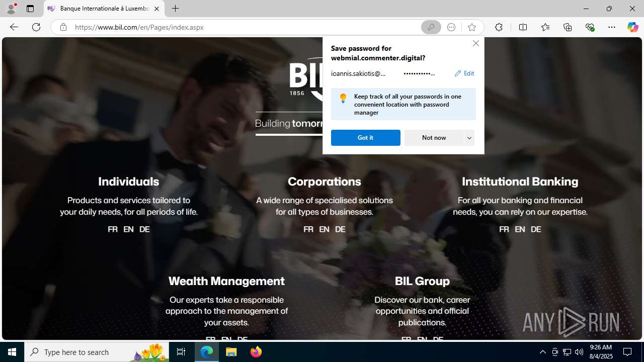Add this page to favorites star

(471, 27)
